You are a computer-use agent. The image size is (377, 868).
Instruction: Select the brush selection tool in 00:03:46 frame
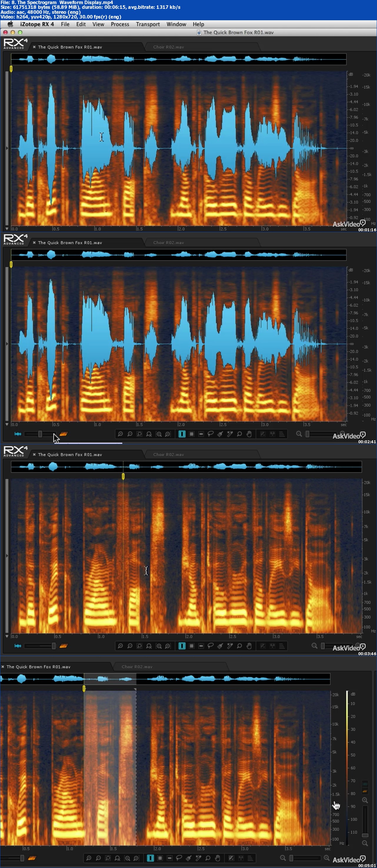[x=220, y=646]
